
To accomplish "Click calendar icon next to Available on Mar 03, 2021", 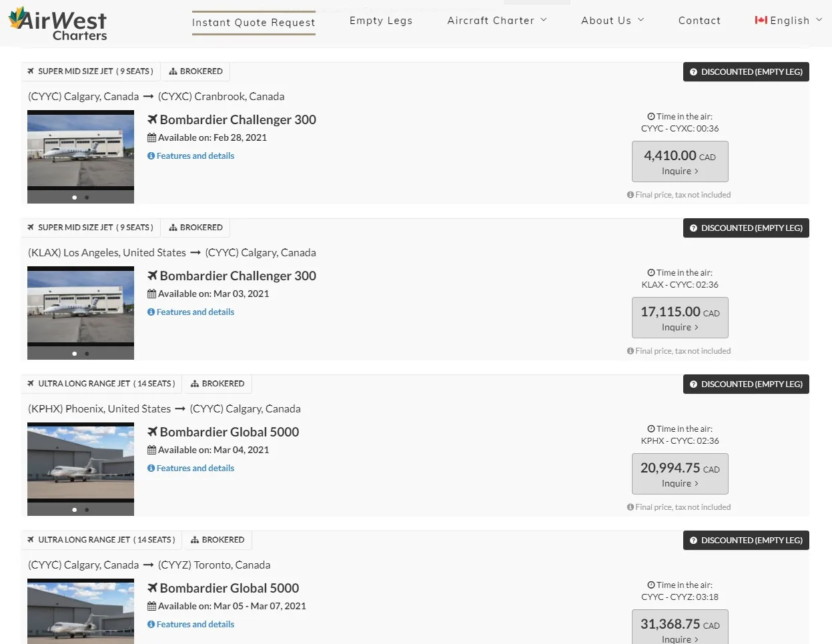I will coord(151,294).
